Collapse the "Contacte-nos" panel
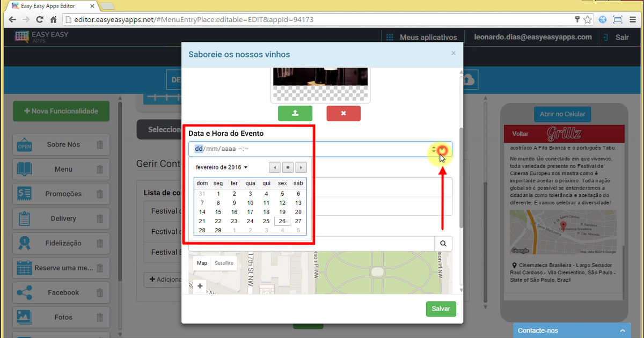 pyautogui.click(x=623, y=330)
